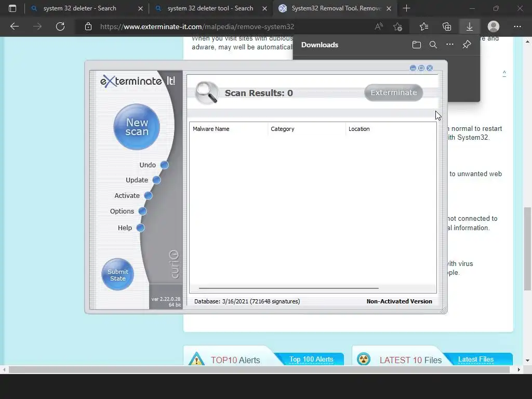Select the Undo bullet in sidebar
The width and height of the screenshot is (532, 399).
coord(165,165)
